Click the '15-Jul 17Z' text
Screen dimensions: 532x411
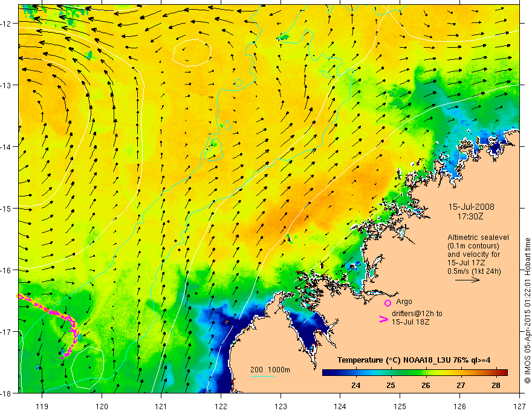(466, 262)
